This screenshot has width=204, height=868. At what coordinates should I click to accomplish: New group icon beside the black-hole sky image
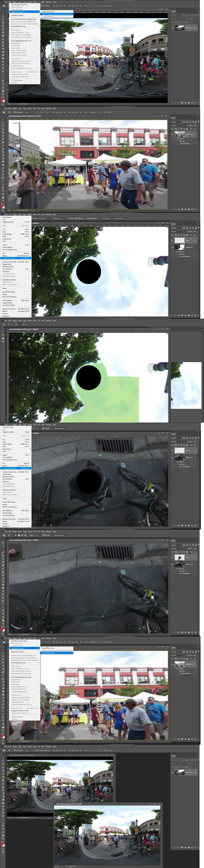[x=189, y=315]
